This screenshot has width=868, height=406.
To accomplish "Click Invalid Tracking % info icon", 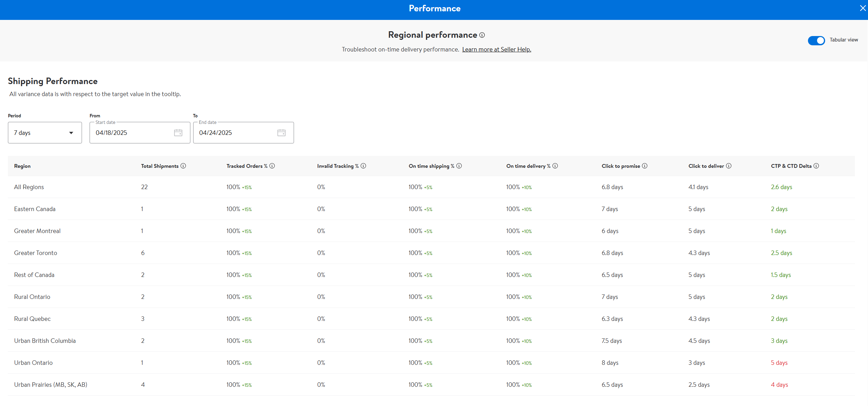I will tap(363, 166).
